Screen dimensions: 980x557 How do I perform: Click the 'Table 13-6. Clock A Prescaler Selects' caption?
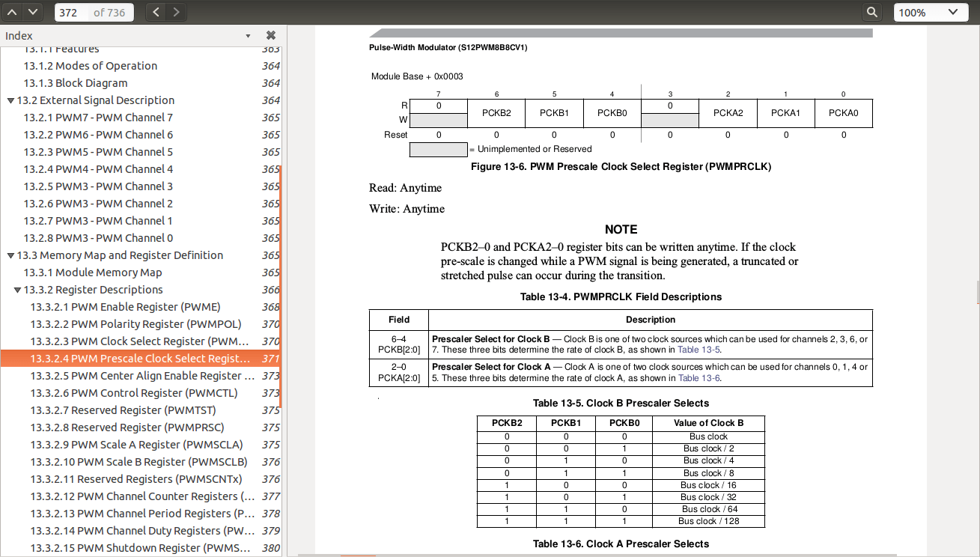pos(621,544)
